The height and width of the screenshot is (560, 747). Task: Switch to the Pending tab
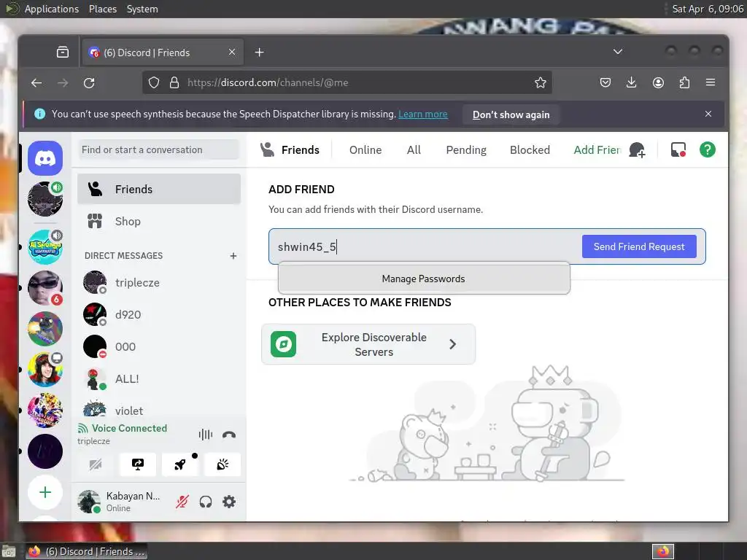coord(466,150)
